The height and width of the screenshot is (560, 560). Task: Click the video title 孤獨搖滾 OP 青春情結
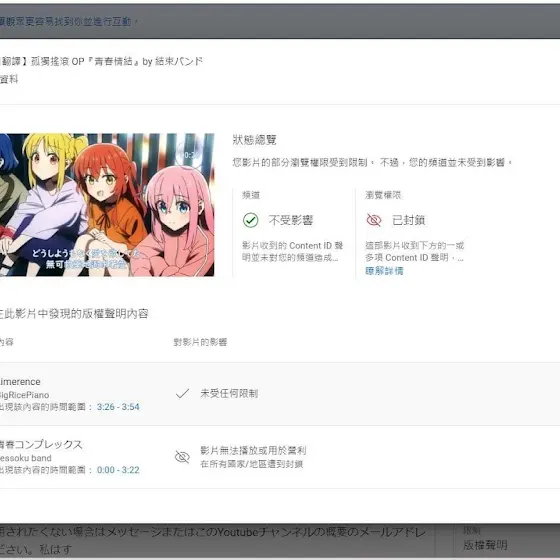tap(101, 61)
